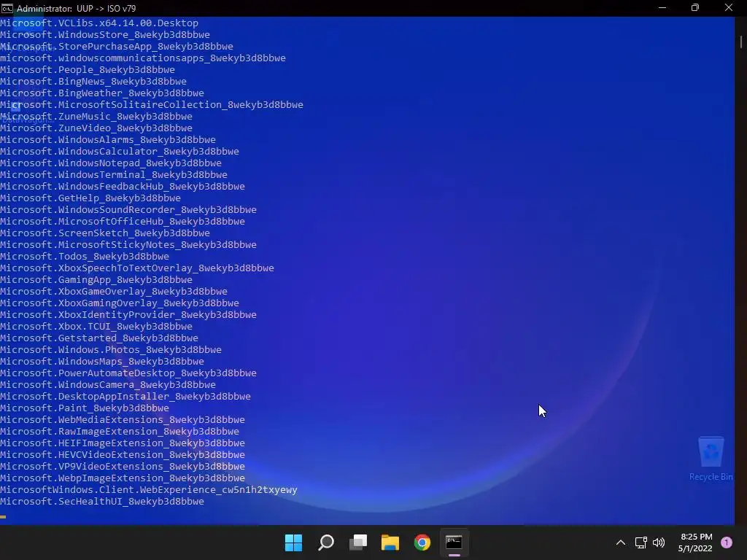Click the Microsoft.WebpImageExtension line
The image size is (747, 560).
click(123, 478)
